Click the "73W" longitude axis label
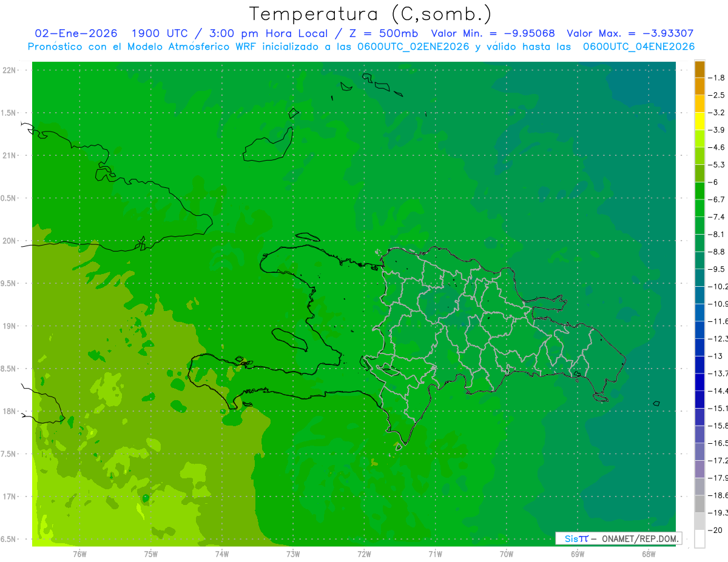This screenshot has height=562, width=728. (x=293, y=554)
